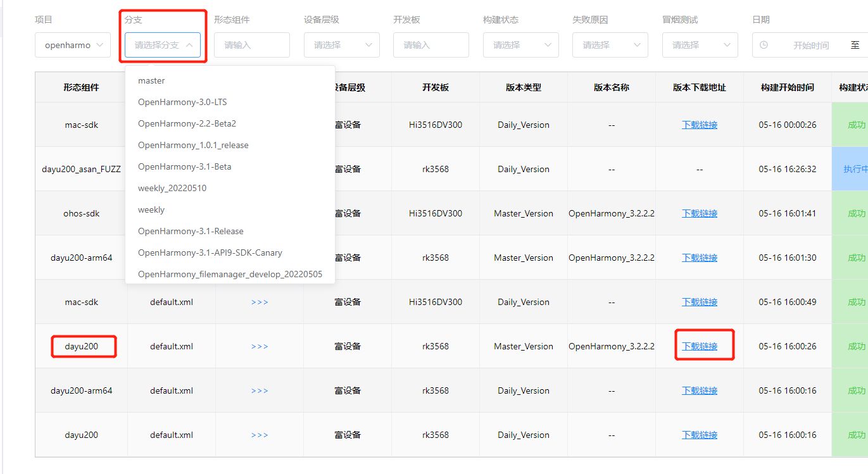Screen dimensions: 868x474
Task: Select OpenHarmony-3.1-API9-SDK-Canary branch option
Action: pyautogui.click(x=230, y=253)
